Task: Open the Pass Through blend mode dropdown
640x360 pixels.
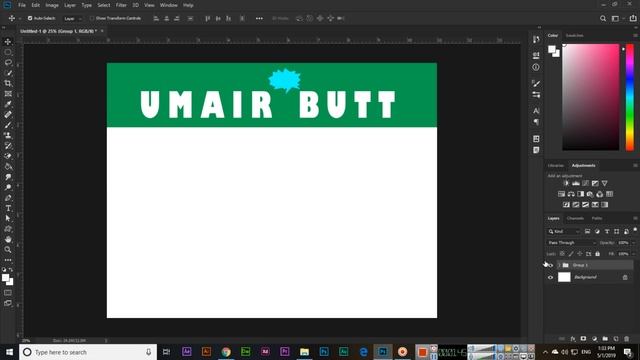Action: (571, 242)
